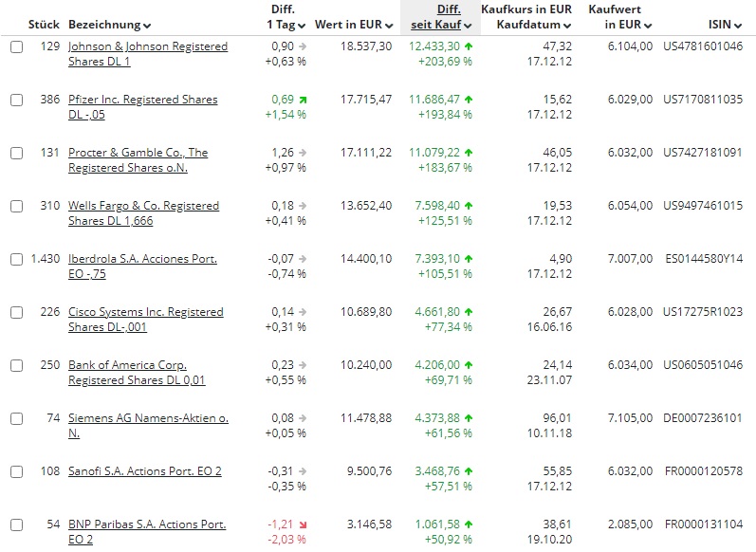Click green up arrow beside 4.661,80
Image resolution: width=756 pixels, height=552 pixels.
point(469,312)
